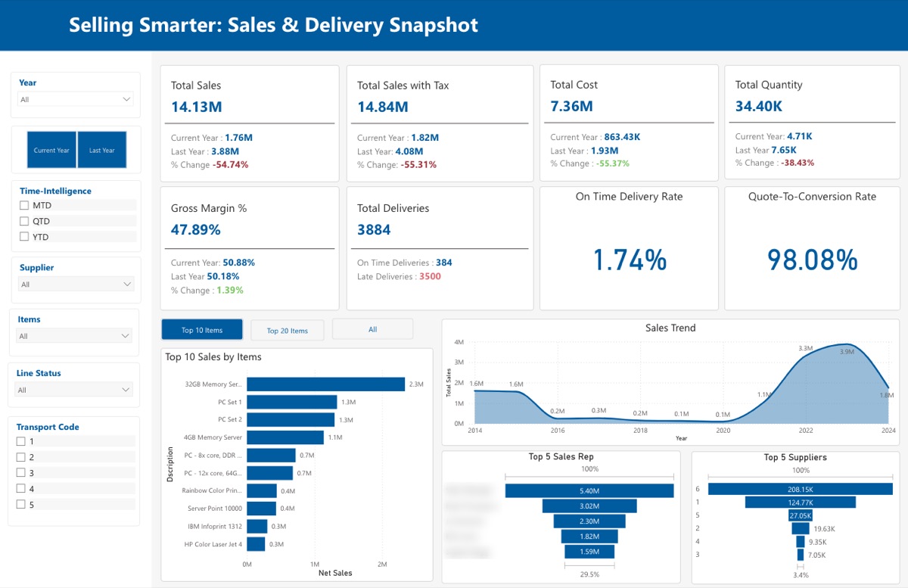Click the 1.82M sales rep funnel bar
908x588 pixels.
point(589,537)
